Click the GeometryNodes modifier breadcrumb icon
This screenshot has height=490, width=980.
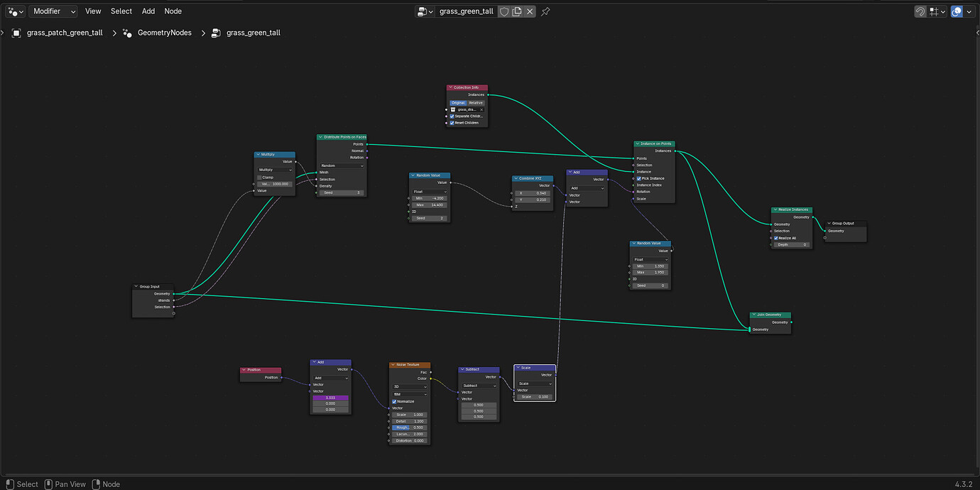point(127,33)
